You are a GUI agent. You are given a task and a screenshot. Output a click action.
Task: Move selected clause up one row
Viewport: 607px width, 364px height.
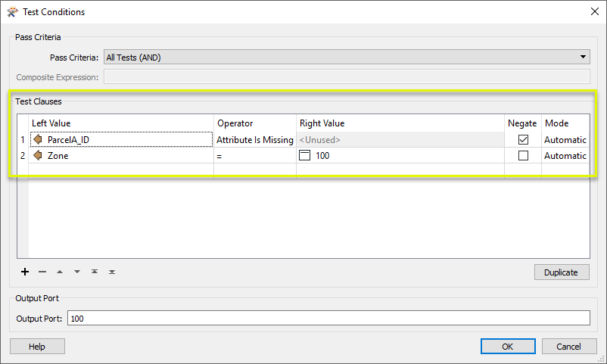point(60,272)
